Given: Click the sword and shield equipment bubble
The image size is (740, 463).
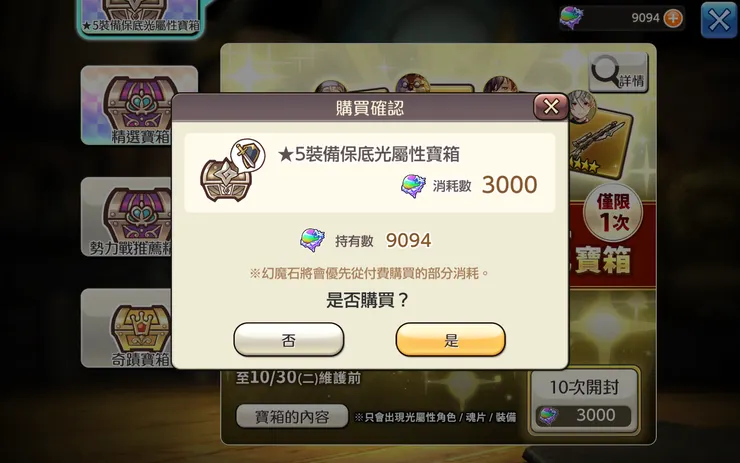Looking at the screenshot, I should click(x=248, y=154).
